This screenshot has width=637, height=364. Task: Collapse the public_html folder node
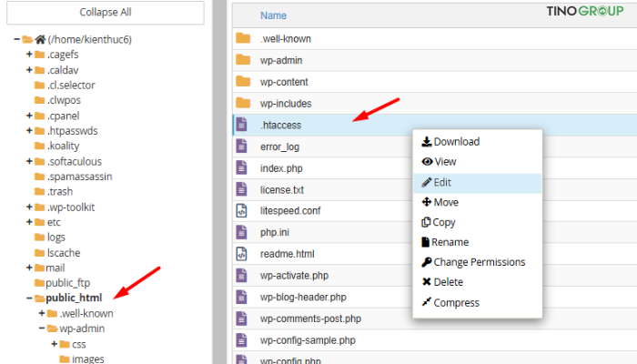click(29, 298)
